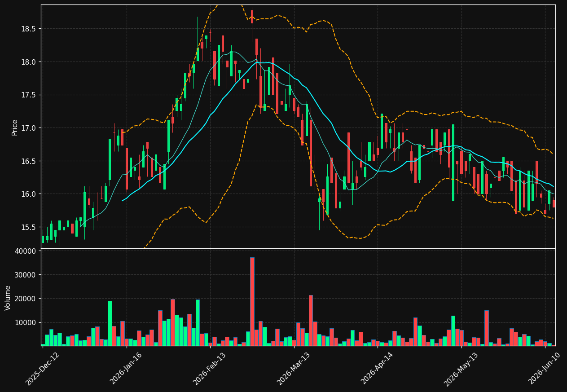The height and width of the screenshot is (392, 567).
Task: Click the tallest red volume bar
Action: (x=252, y=301)
